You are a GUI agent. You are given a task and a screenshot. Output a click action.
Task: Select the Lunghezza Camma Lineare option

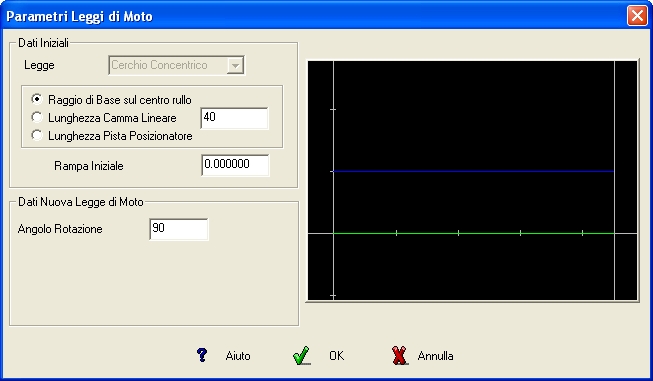(x=37, y=117)
